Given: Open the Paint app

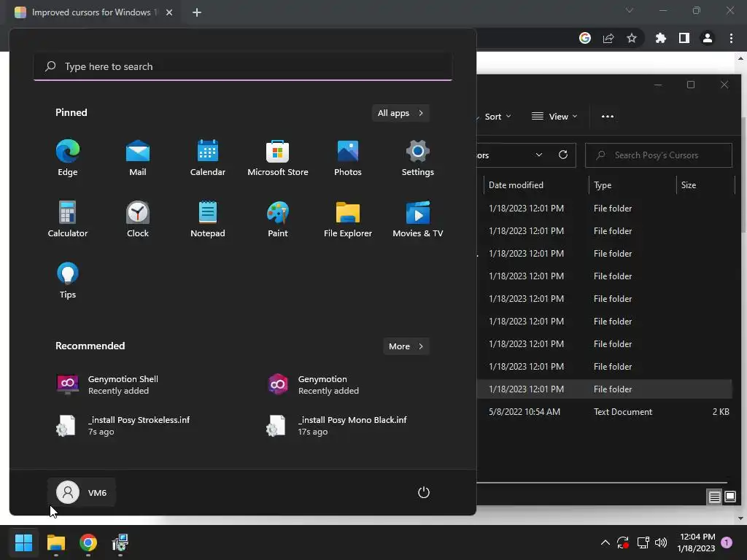Looking at the screenshot, I should tap(278, 219).
